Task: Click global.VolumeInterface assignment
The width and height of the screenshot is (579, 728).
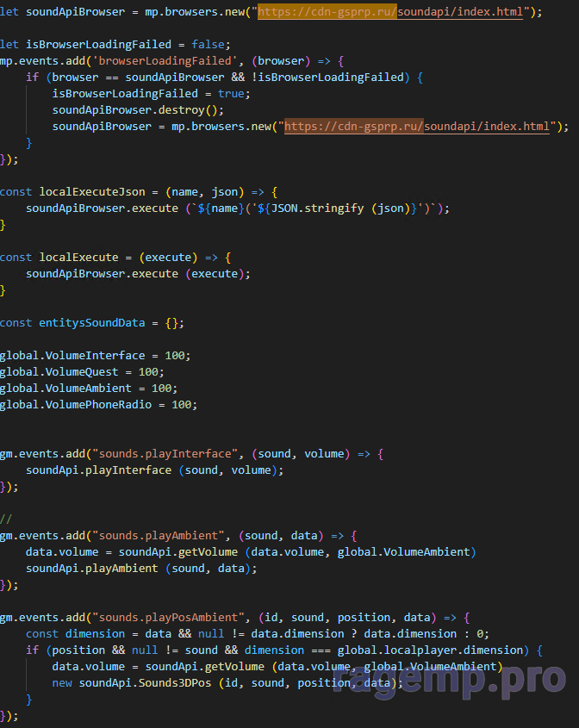Action: point(95,356)
